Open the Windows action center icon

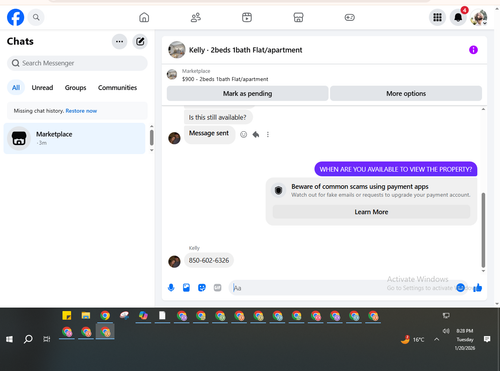(487, 339)
